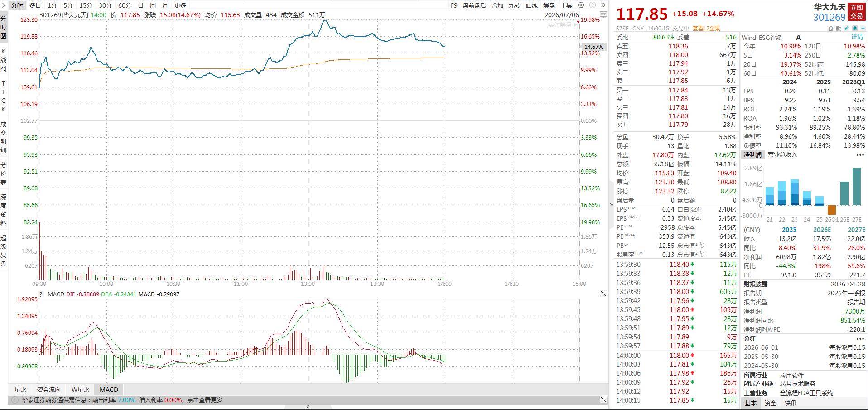This screenshot has width=868, height=410.
Task: Click the pencil note icon beside 融
Action: (846, 28)
